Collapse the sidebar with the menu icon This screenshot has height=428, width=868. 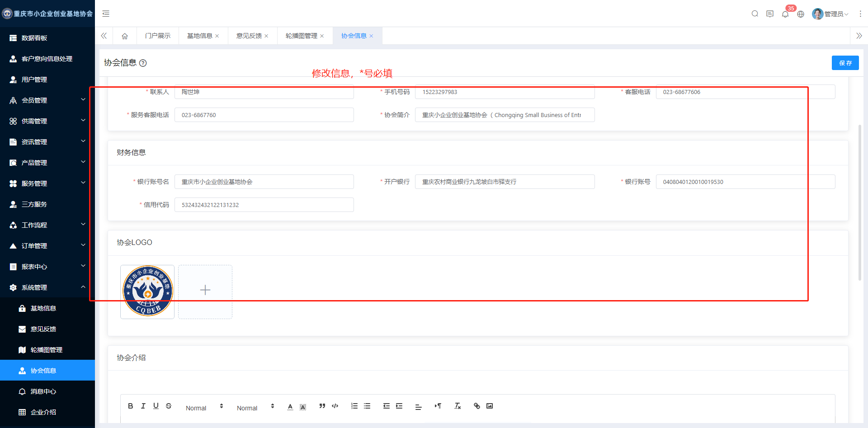(106, 14)
